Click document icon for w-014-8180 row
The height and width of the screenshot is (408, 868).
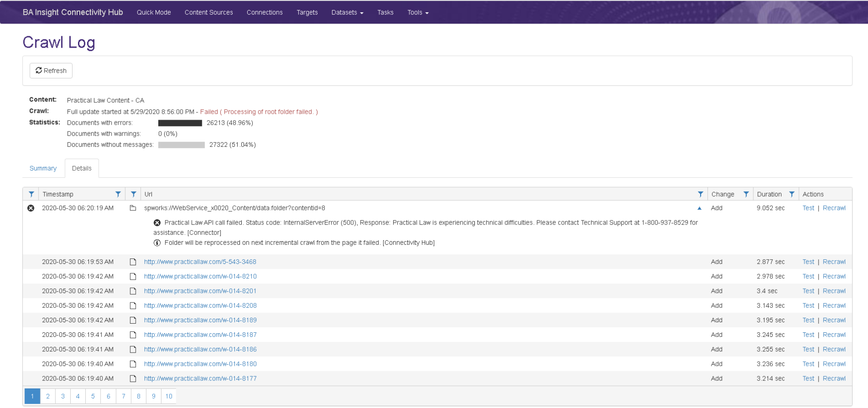coord(133,364)
